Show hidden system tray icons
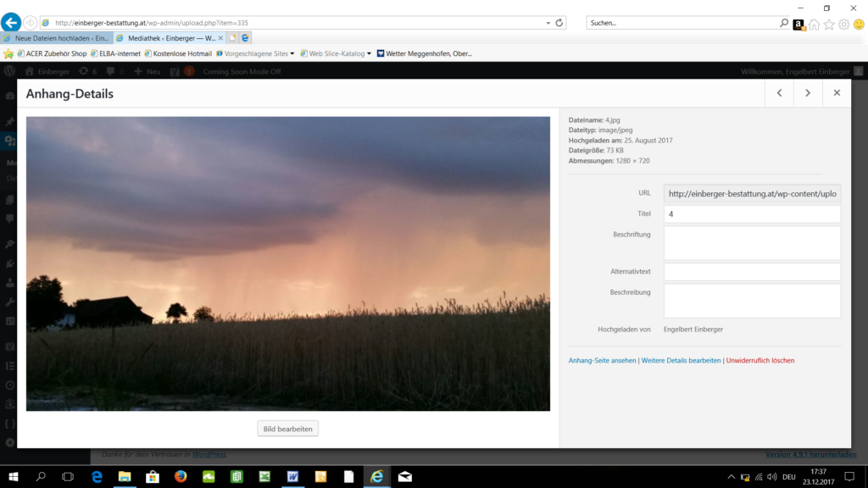Image resolution: width=868 pixels, height=488 pixels. point(732,477)
